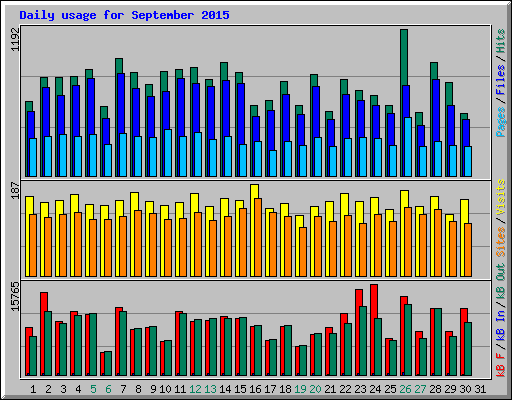Image resolution: width=512 pixels, height=400 pixels.
Task: Click green day label 5 on the x-axis
Action: pos(93,389)
